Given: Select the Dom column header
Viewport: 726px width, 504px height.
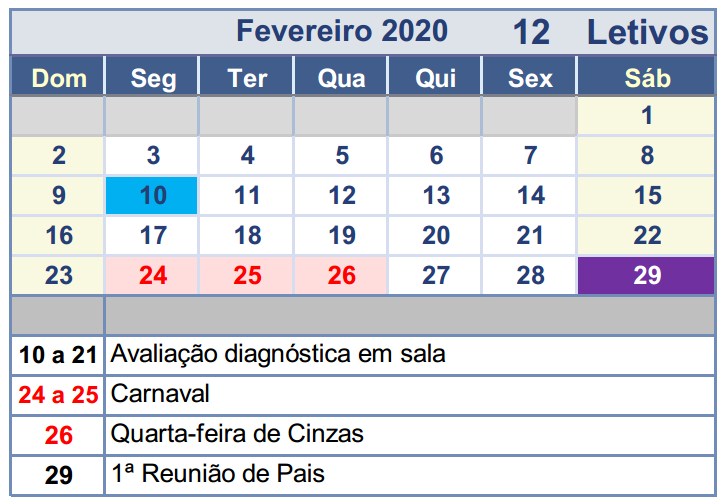Looking at the screenshot, I should tap(59, 77).
